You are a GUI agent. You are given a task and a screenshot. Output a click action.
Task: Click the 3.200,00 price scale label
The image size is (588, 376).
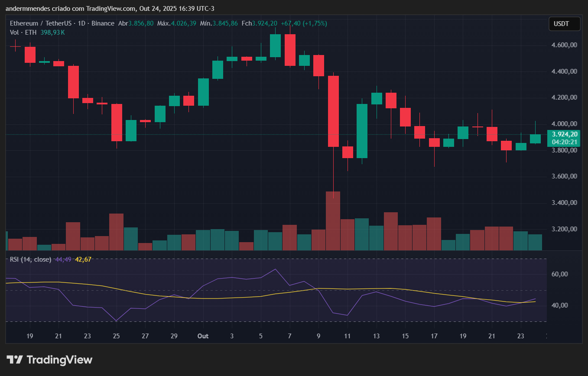point(564,229)
